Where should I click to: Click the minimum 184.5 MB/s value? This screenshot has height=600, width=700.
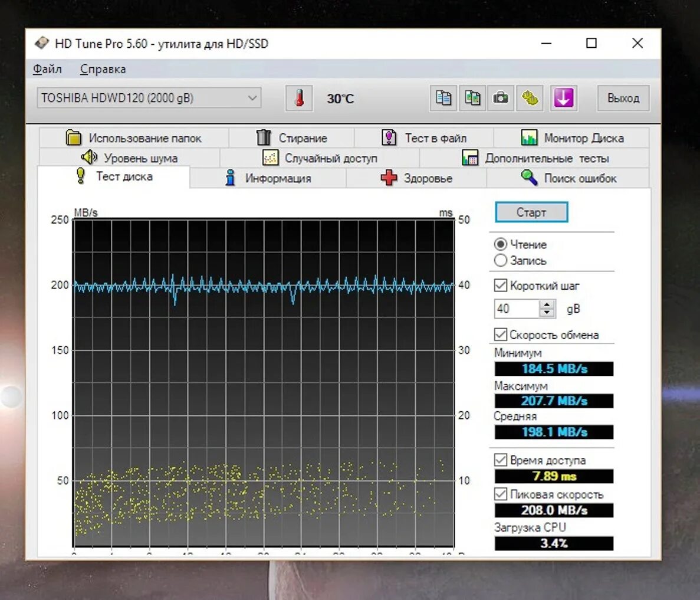pyautogui.click(x=554, y=369)
